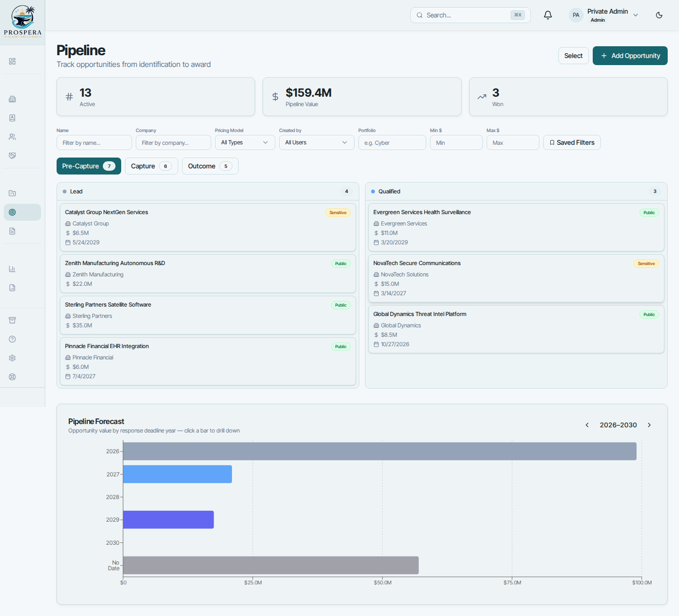Go to next forecast year range
The image size is (679, 616).
click(x=649, y=425)
